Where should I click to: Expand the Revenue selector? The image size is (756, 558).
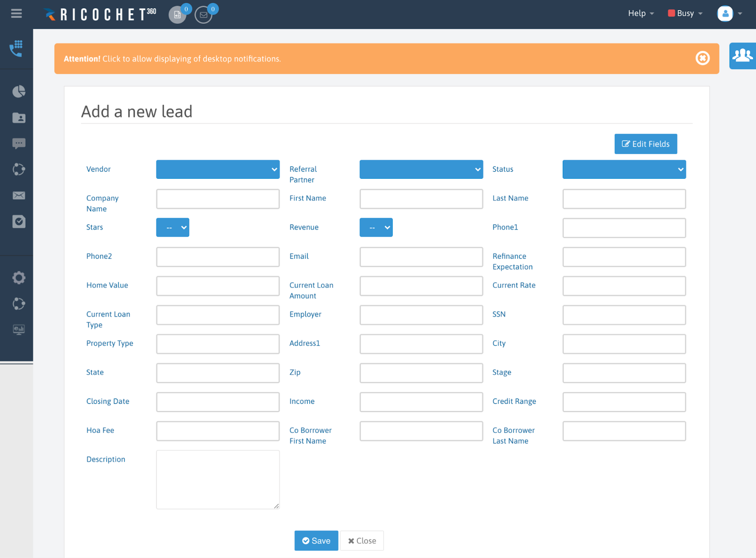[x=376, y=227]
